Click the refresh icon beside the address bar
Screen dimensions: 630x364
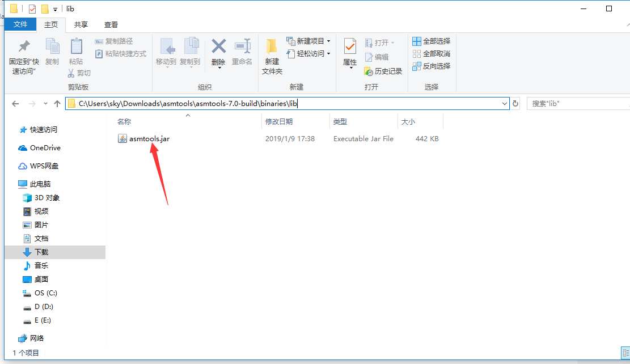[515, 103]
